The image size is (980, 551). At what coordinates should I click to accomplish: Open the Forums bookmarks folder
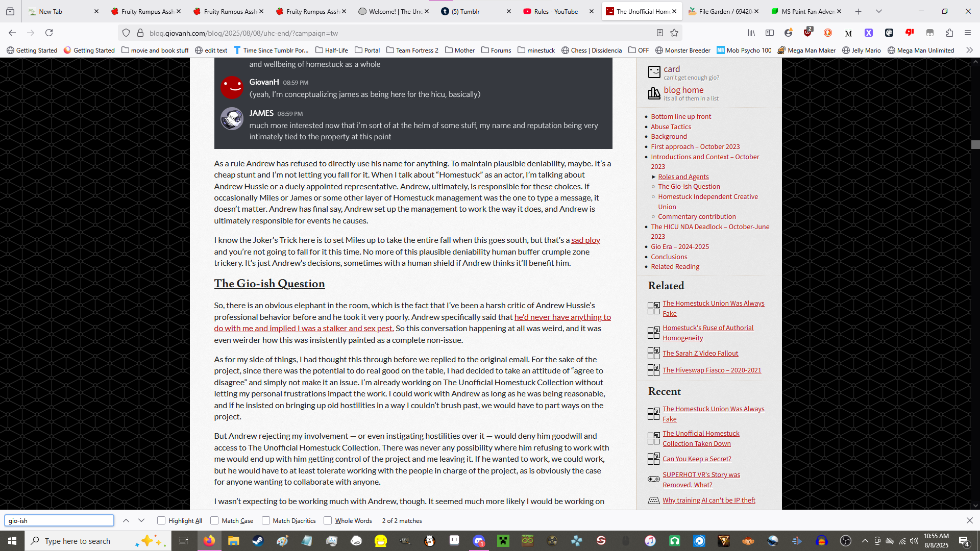tap(496, 50)
